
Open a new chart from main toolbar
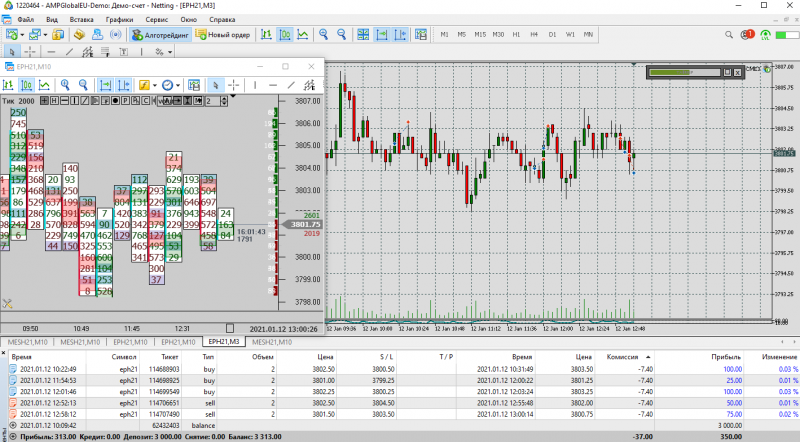tap(12, 35)
